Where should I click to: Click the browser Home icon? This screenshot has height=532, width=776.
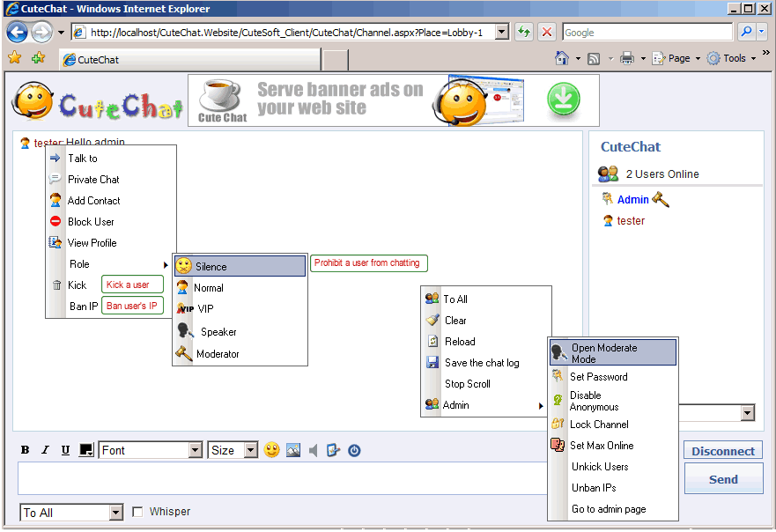point(562,58)
